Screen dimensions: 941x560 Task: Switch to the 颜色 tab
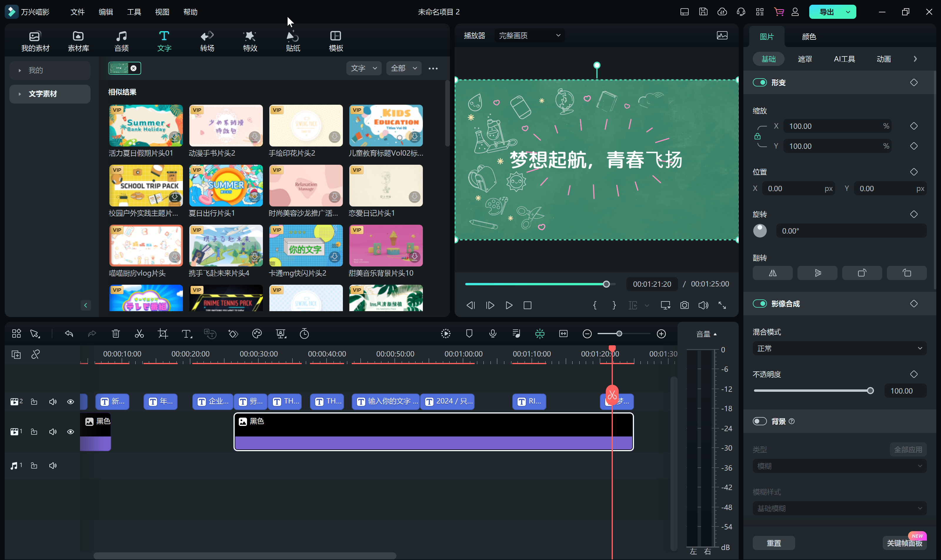point(809,36)
